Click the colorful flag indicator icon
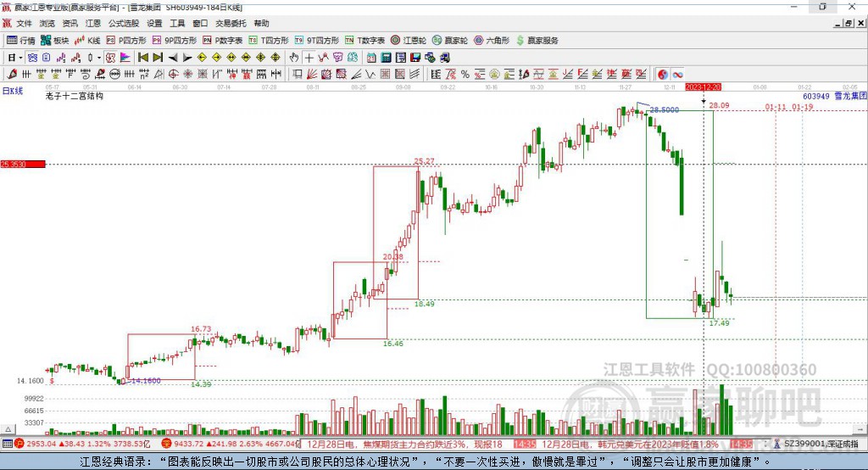 point(125,58)
